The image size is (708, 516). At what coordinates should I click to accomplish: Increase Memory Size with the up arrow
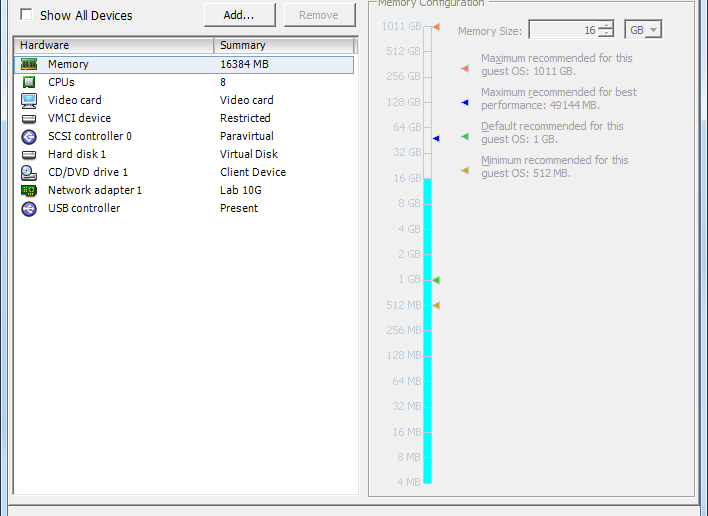click(606, 25)
